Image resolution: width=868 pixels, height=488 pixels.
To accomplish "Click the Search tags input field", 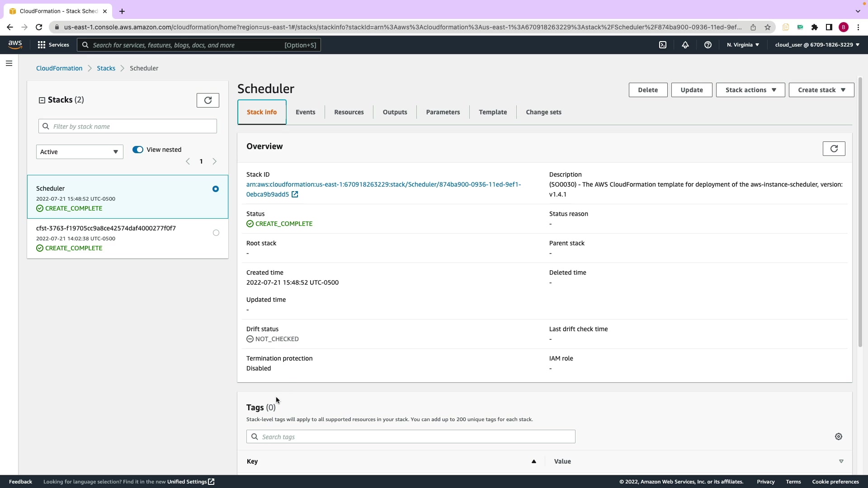I will 410,436.
